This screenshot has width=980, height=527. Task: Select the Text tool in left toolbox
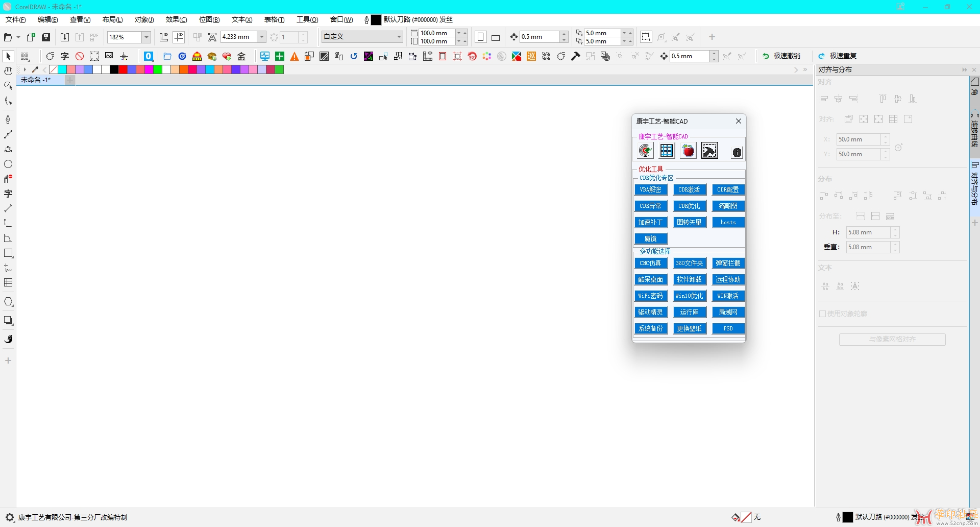[x=8, y=194]
